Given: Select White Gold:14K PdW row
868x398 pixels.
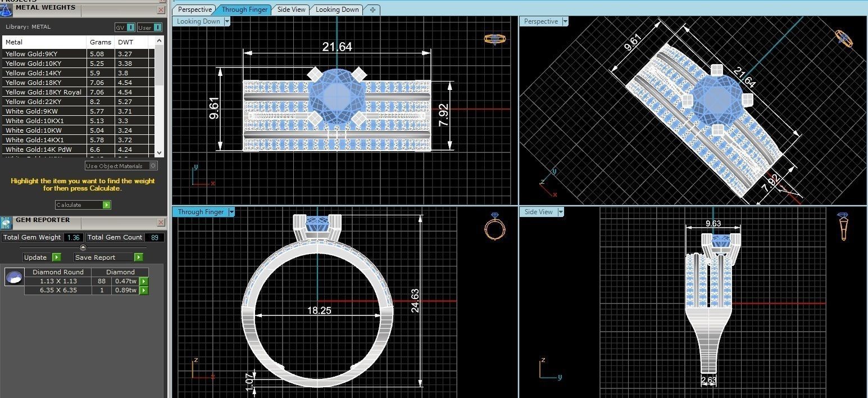Looking at the screenshot, I should point(78,150).
